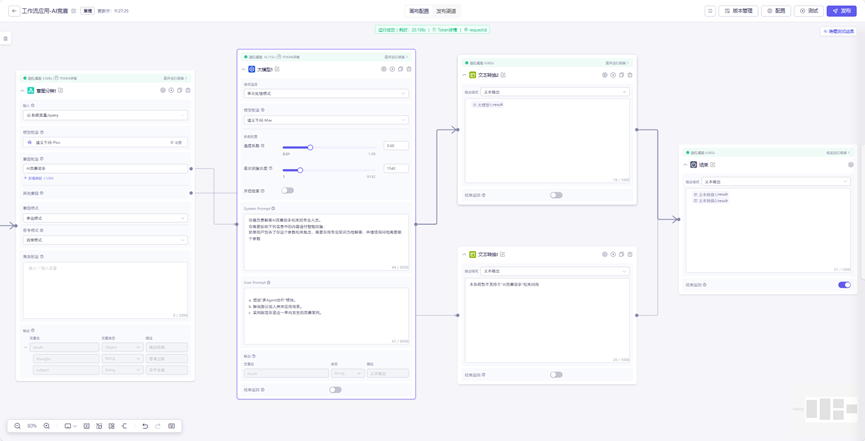Click the edit icon next to the workflow title
This screenshot has height=441, width=865.
tap(74, 11)
